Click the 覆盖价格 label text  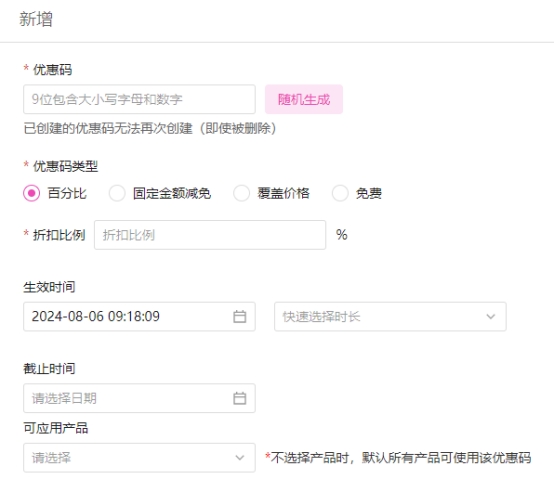[x=283, y=193]
